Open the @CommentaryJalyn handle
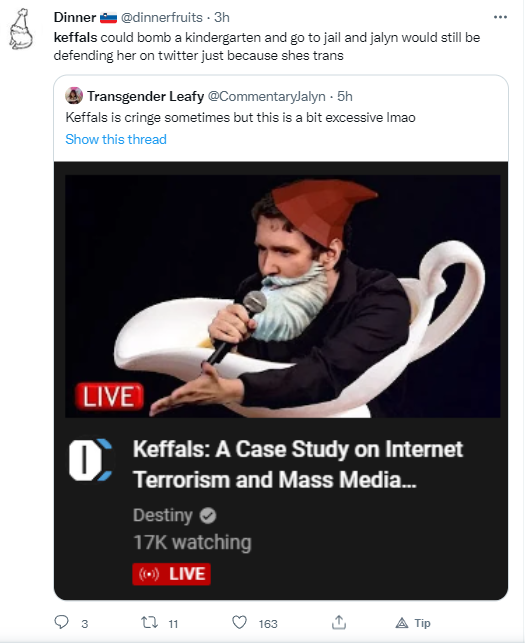 [266, 96]
